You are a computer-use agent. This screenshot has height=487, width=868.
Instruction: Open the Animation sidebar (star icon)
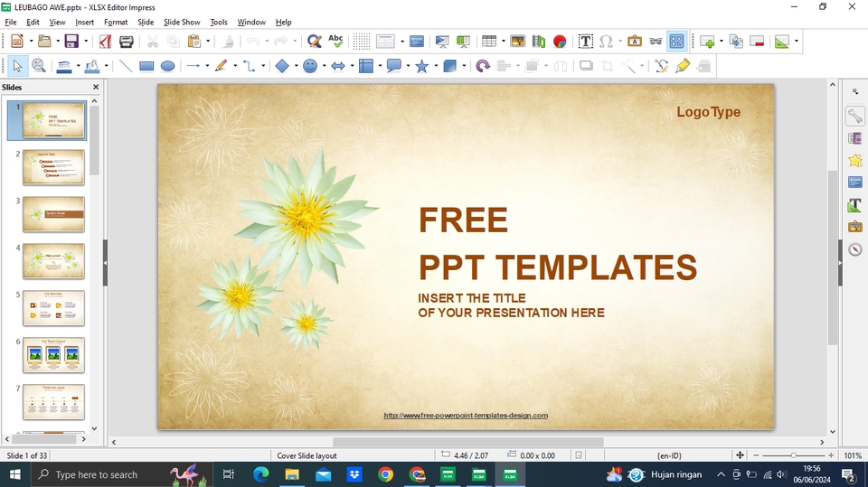pos(854,161)
